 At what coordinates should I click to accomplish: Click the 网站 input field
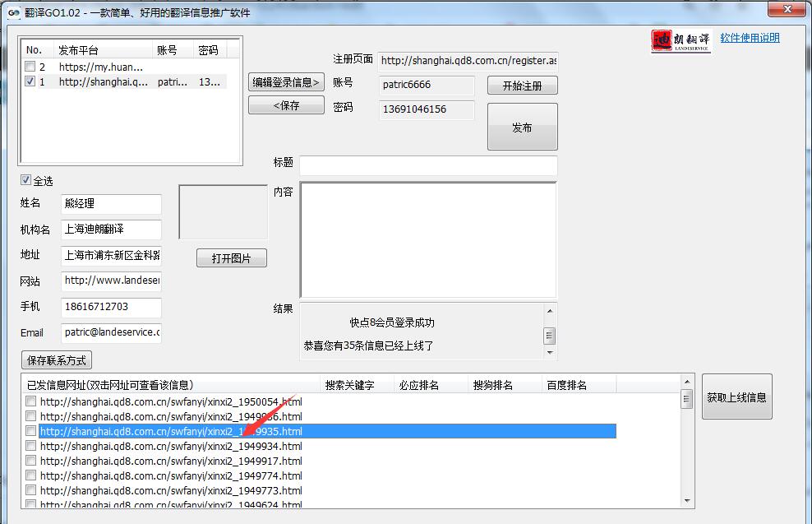click(x=111, y=281)
